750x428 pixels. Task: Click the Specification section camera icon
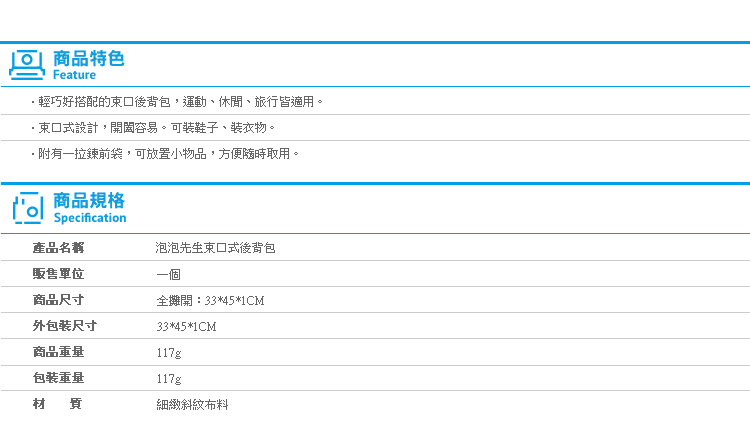[28, 208]
